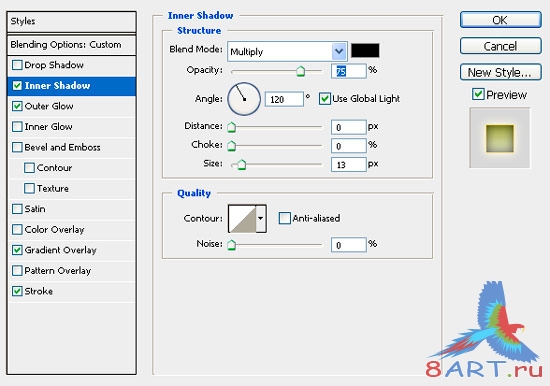The height and width of the screenshot is (386, 550).
Task: Toggle the Use Global Light checkbox
Action: (x=324, y=99)
